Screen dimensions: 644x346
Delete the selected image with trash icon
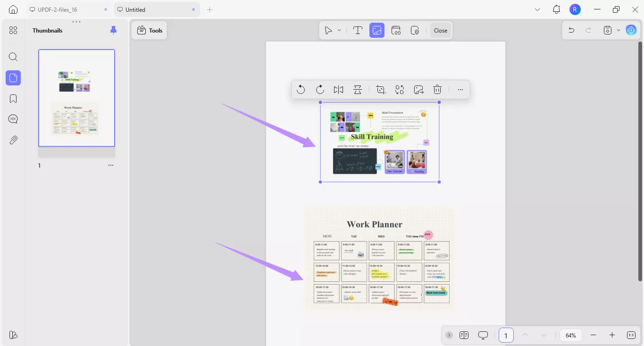pos(437,90)
